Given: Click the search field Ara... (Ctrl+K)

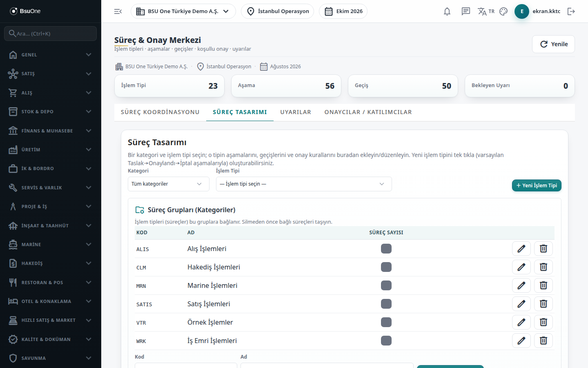Looking at the screenshot, I should (x=51, y=34).
